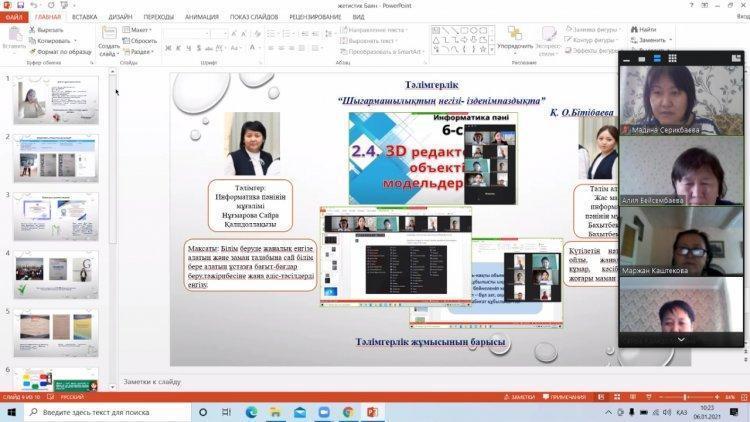Screen dimensions: 750x422
Task: Toggle Заметки (Notes) pane in status bar
Action: (519, 397)
